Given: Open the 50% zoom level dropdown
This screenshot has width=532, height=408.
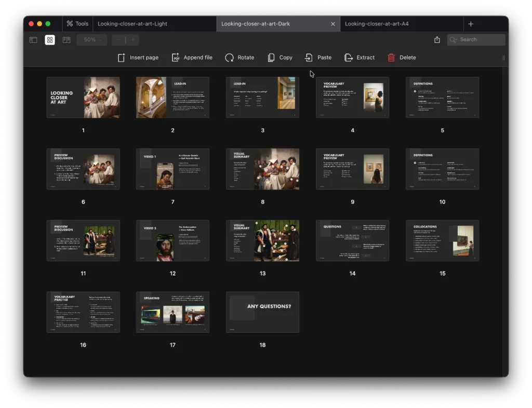Looking at the screenshot, I should pos(91,39).
